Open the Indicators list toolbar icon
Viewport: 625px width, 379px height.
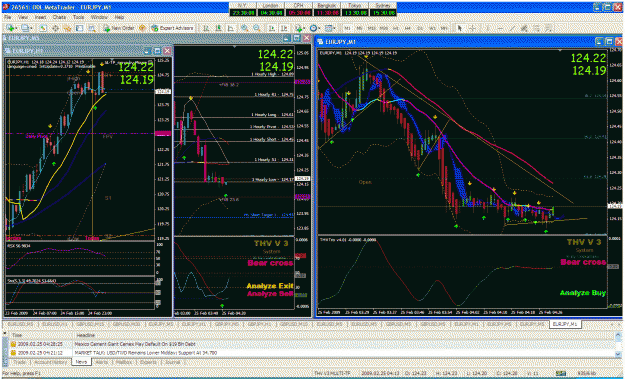coord(298,28)
